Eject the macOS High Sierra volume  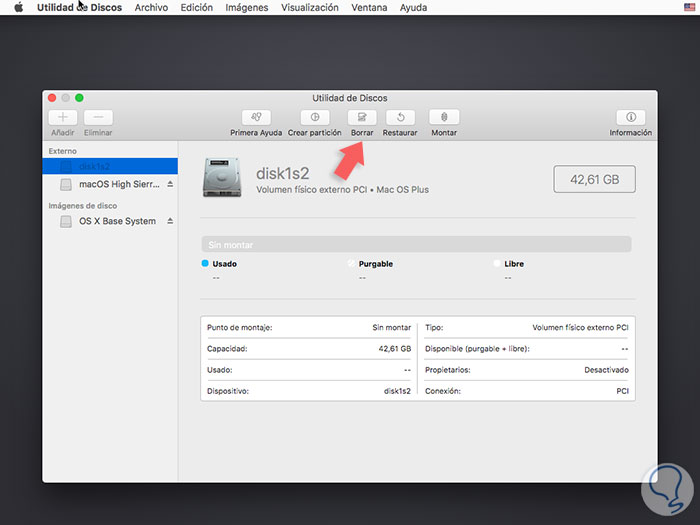click(170, 184)
